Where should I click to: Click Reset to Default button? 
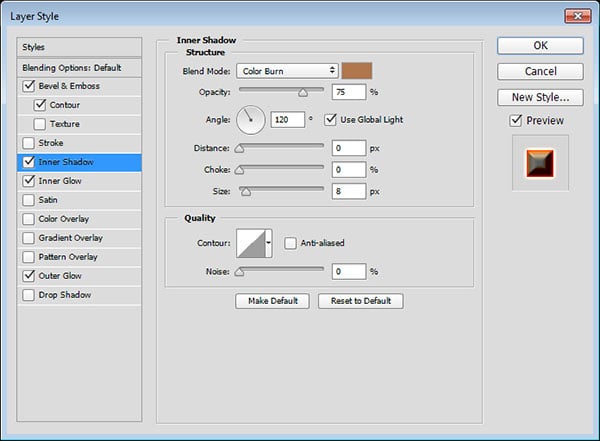pos(361,301)
